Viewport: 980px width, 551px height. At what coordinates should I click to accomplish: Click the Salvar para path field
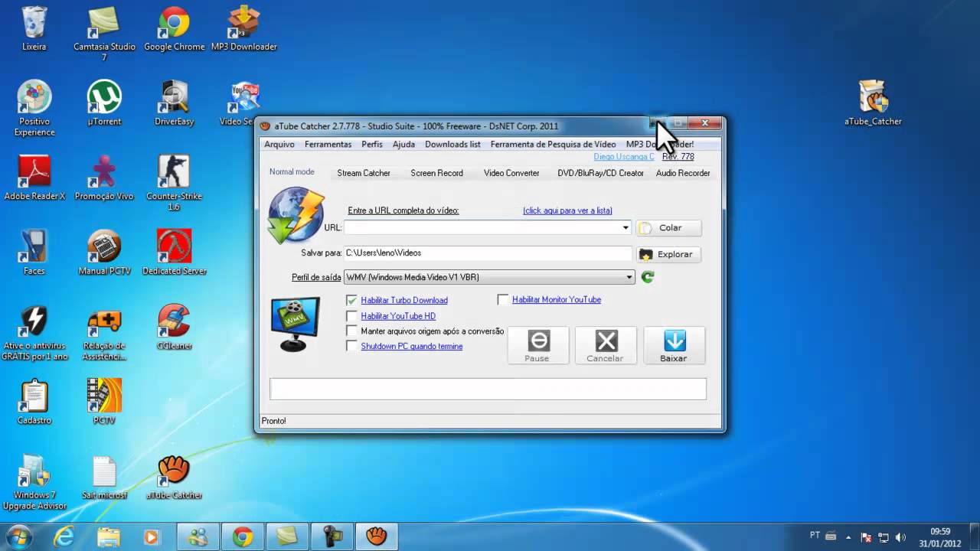click(488, 253)
